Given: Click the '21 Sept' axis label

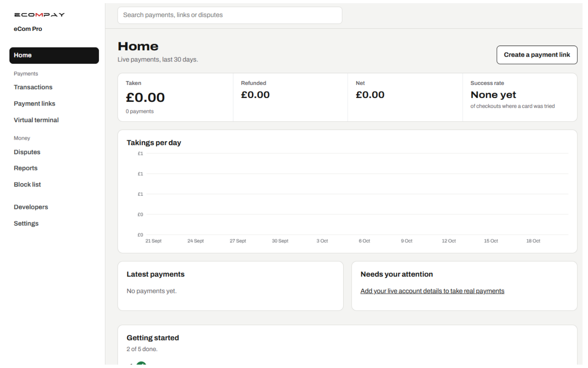Looking at the screenshot, I should (154, 241).
